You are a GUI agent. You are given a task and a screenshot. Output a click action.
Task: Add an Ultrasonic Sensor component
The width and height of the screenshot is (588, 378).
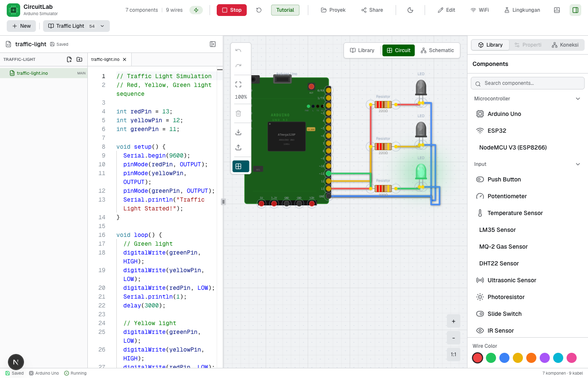click(528, 280)
